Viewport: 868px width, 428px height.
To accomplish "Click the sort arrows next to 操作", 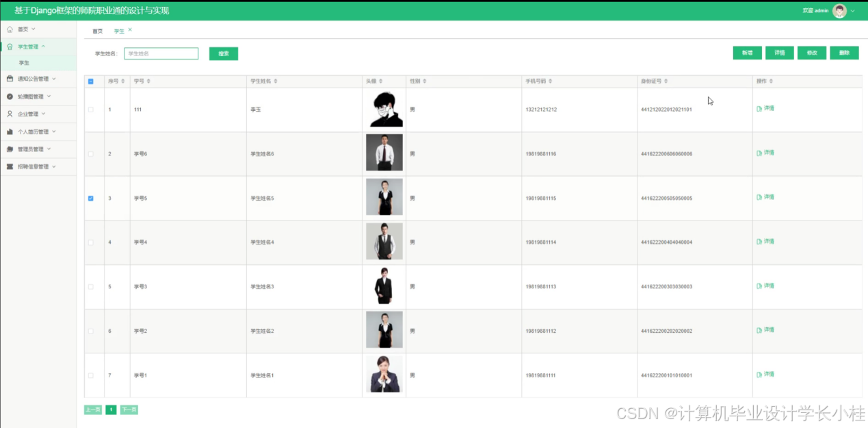I will tap(771, 81).
